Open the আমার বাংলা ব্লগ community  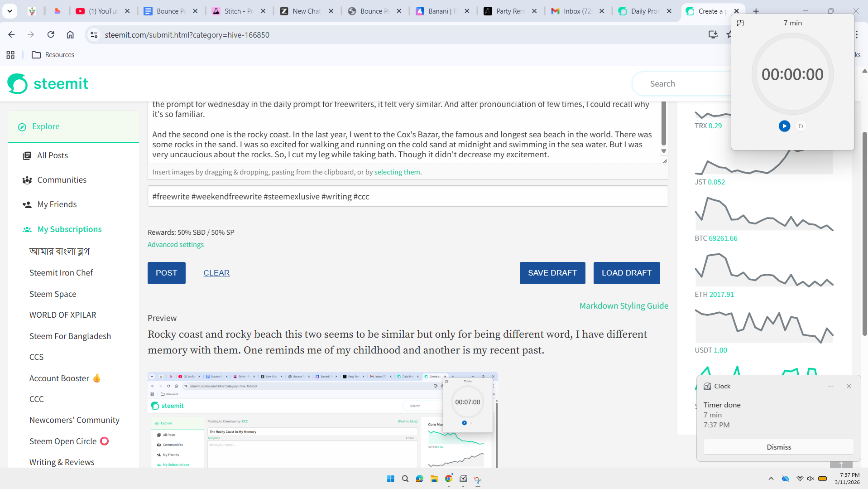pyautogui.click(x=59, y=252)
